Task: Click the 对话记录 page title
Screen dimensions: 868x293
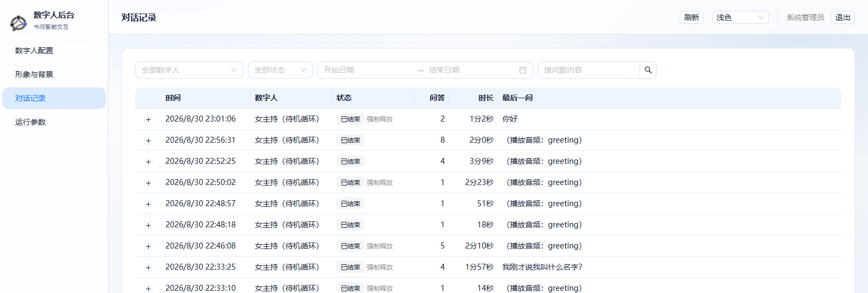Action: tap(139, 17)
